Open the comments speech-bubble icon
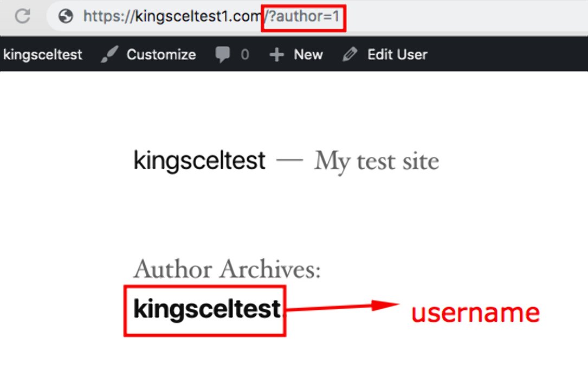The image size is (588, 389). pyautogui.click(x=224, y=54)
